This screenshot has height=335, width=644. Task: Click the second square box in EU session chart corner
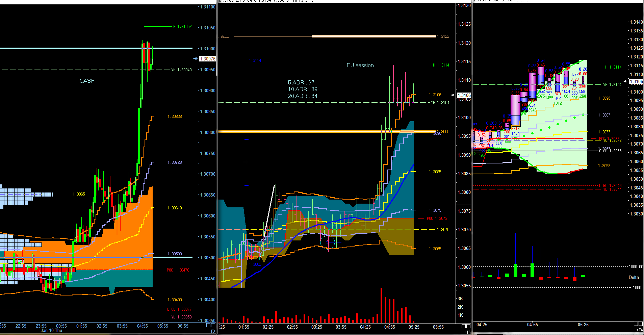tap(468, 326)
